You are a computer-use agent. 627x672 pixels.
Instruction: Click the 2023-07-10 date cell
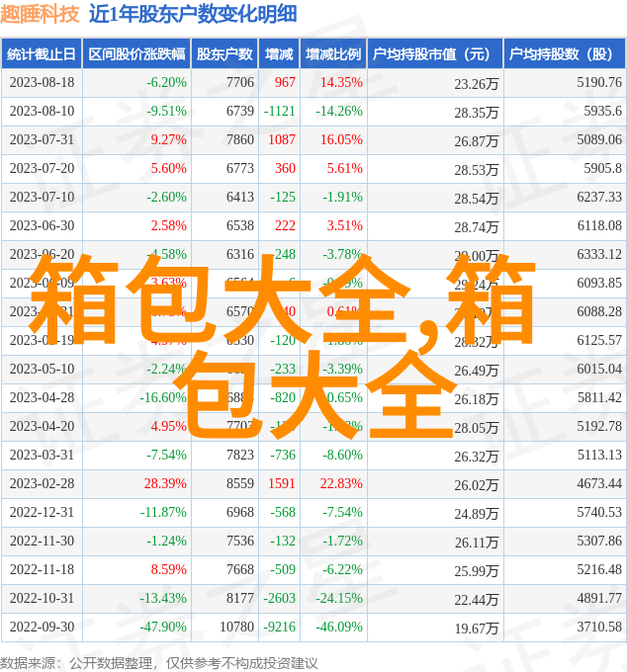tap(42, 197)
